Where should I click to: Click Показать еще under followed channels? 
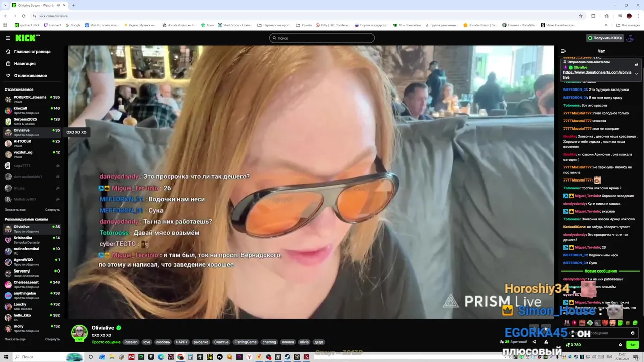(x=15, y=210)
